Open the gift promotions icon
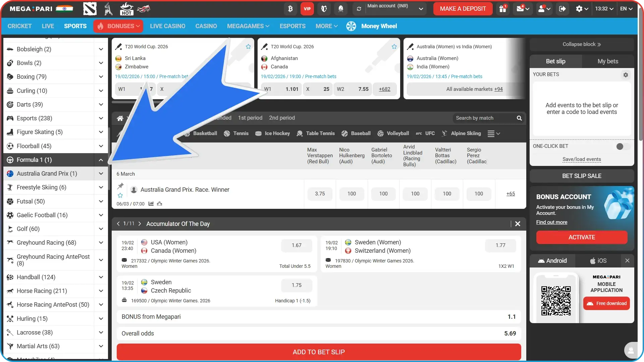The image size is (644, 362). pos(503,9)
